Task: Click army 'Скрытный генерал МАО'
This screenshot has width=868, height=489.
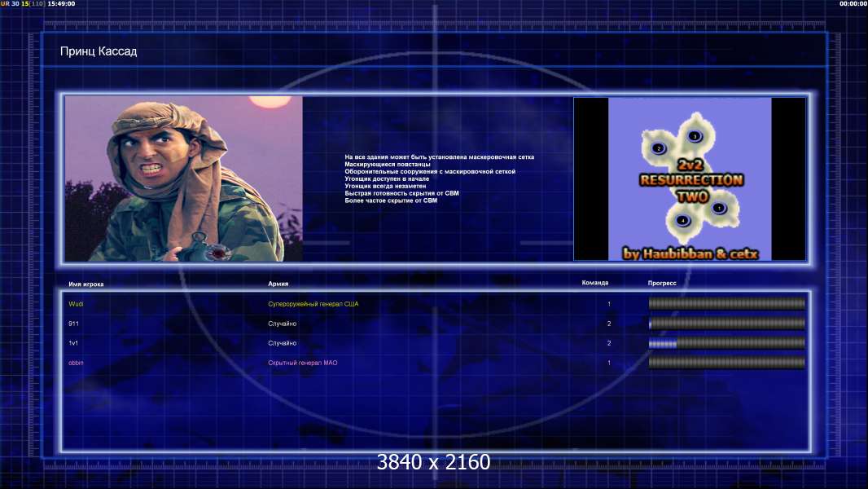Action: click(303, 363)
